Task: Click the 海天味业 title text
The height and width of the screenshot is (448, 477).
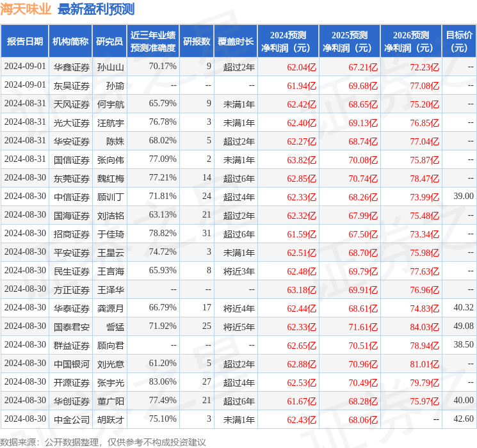Action: tap(26, 9)
